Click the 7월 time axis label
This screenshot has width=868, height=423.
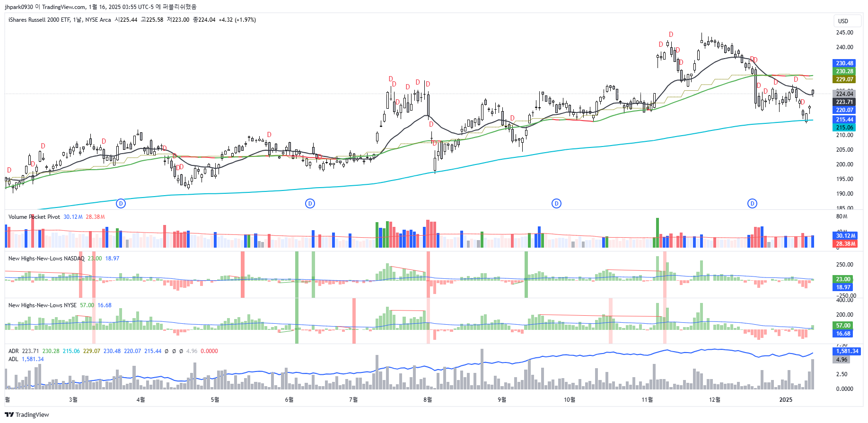click(x=353, y=400)
